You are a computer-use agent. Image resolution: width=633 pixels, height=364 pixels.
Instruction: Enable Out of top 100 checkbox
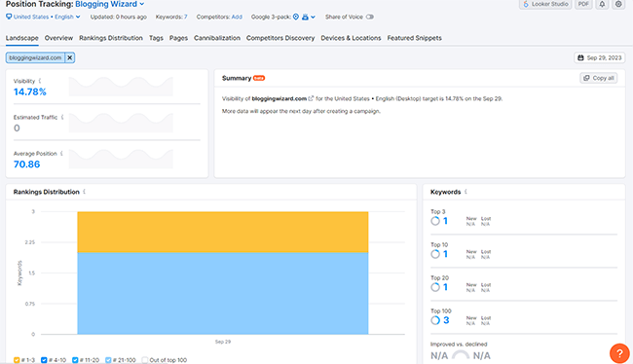[145, 360]
